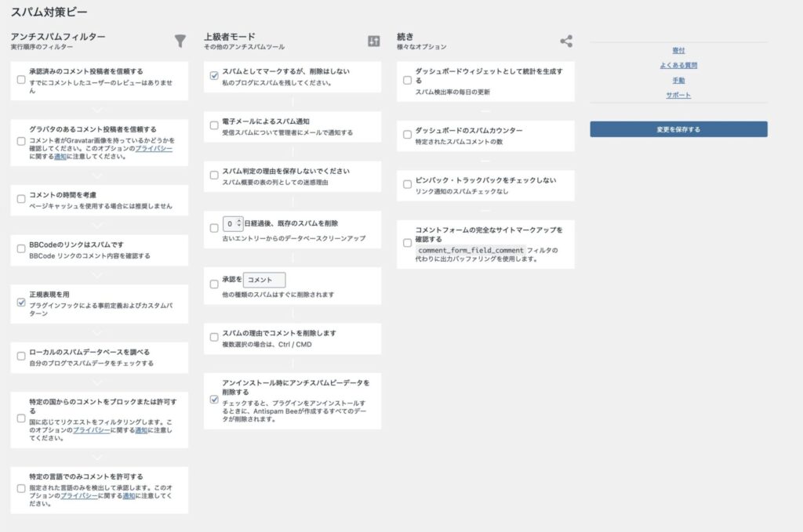
Task: Click the funnel icon beside アンチスパムフィルター
Action: click(x=180, y=41)
